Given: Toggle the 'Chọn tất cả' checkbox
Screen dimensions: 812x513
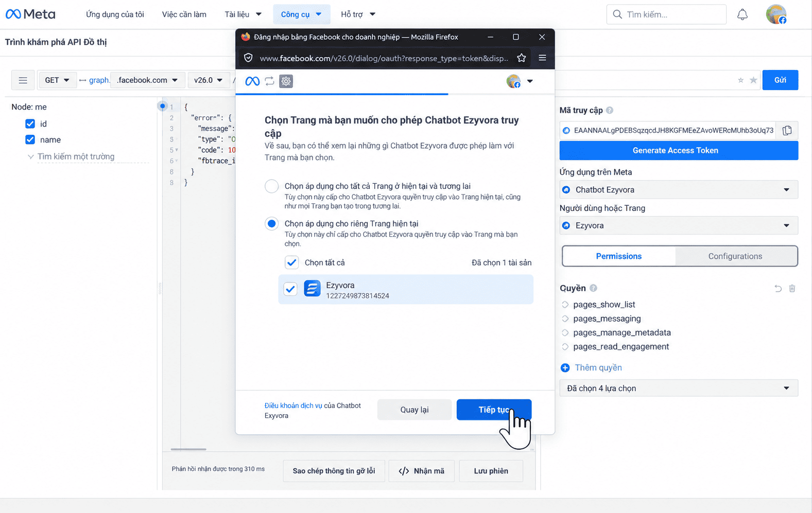Looking at the screenshot, I should point(291,262).
